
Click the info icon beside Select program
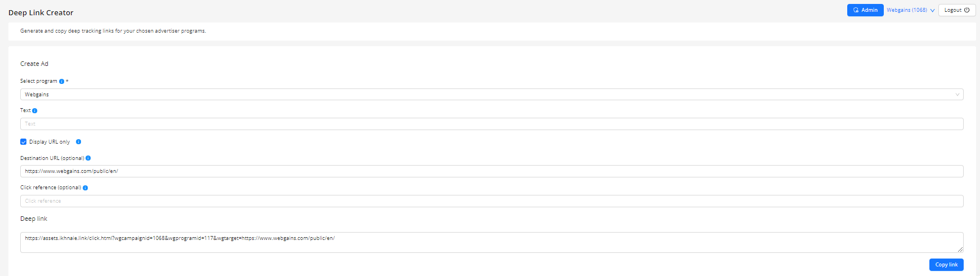[x=62, y=81]
